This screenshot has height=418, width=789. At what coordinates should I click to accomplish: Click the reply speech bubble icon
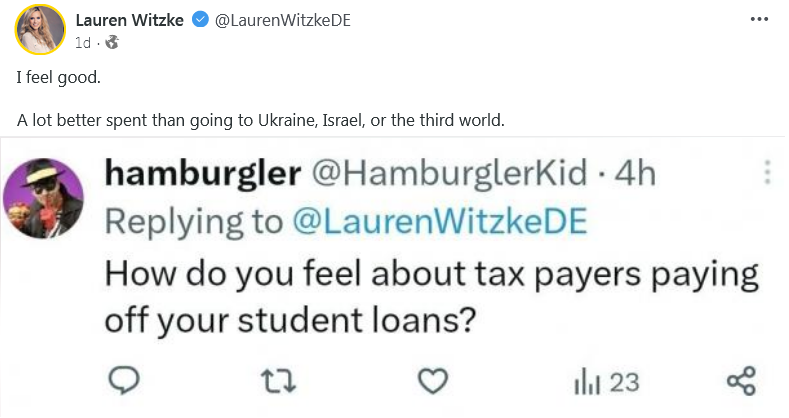click(x=124, y=381)
